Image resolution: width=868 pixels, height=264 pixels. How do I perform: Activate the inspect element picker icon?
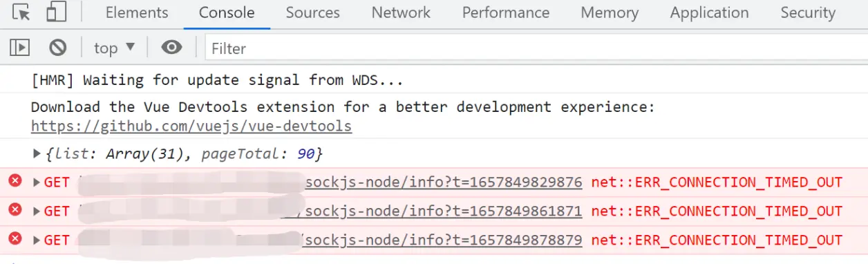[21, 12]
